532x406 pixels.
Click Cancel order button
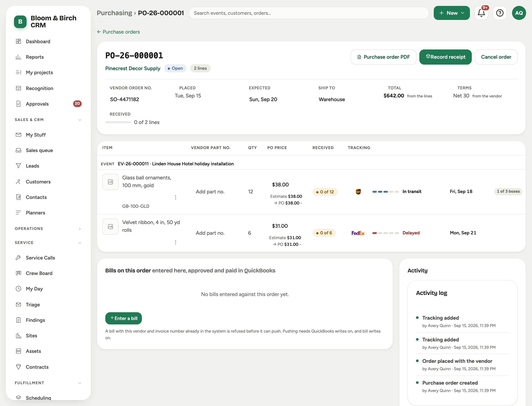coord(496,57)
